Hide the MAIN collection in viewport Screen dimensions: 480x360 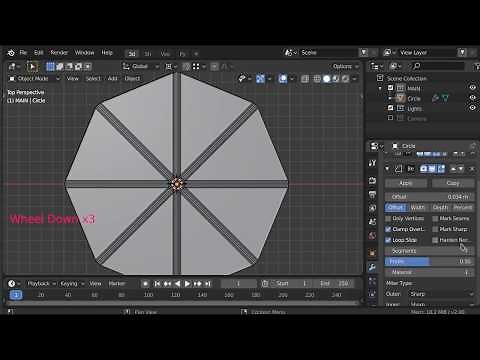tap(473, 87)
